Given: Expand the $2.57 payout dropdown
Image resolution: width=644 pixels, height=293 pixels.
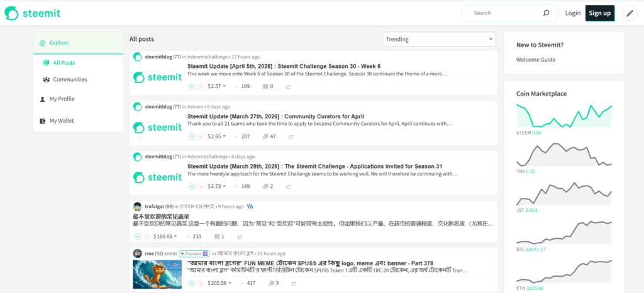Looking at the screenshot, I should (225, 87).
